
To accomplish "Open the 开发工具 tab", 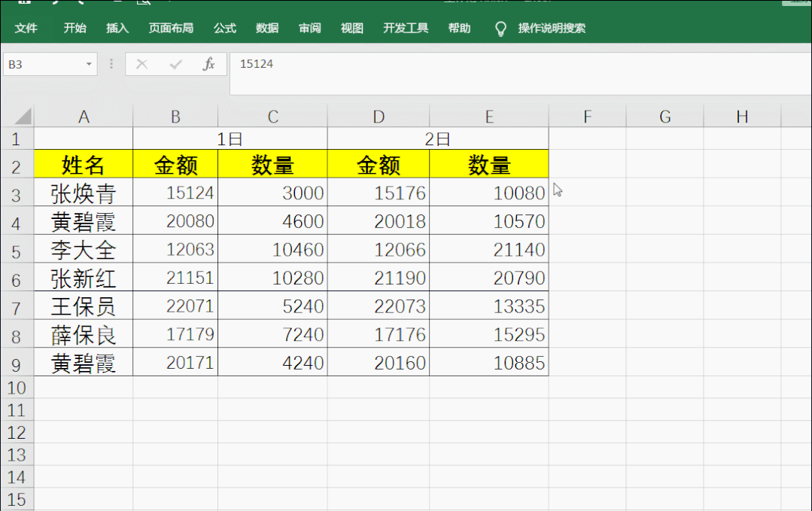I will (x=406, y=28).
